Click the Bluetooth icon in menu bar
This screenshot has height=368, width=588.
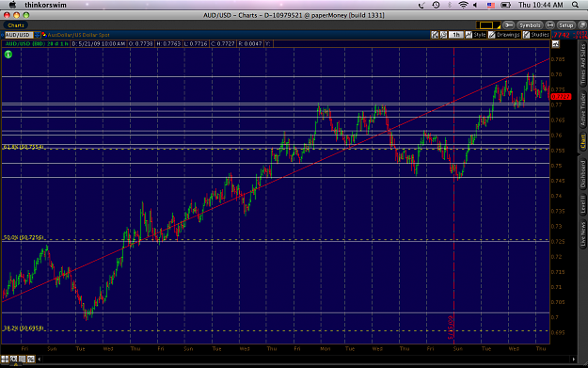[450, 5]
